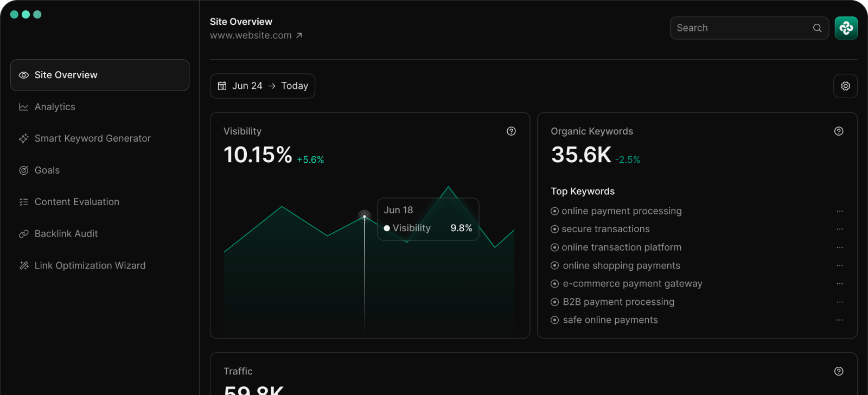868x395 pixels.
Task: Click the Smart Keyword Generator sparkle icon
Action: pyautogui.click(x=23, y=139)
